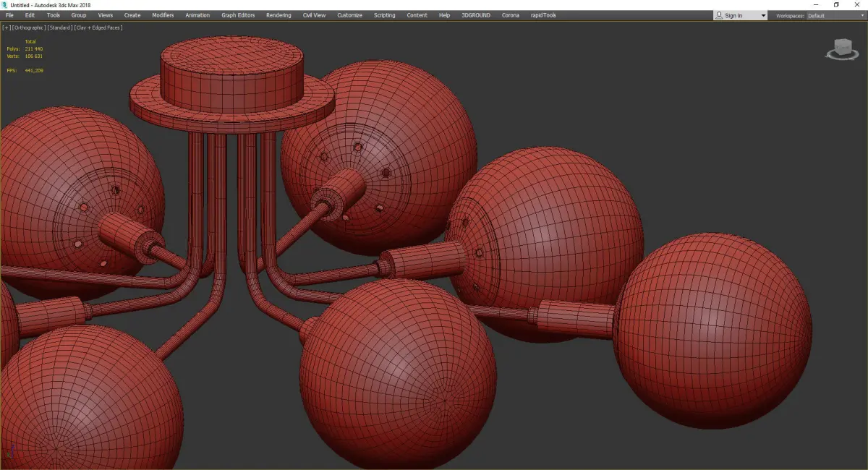Screen dimensions: 868x470
Task: Minimize the 3ds Max window
Action: [x=817, y=4]
